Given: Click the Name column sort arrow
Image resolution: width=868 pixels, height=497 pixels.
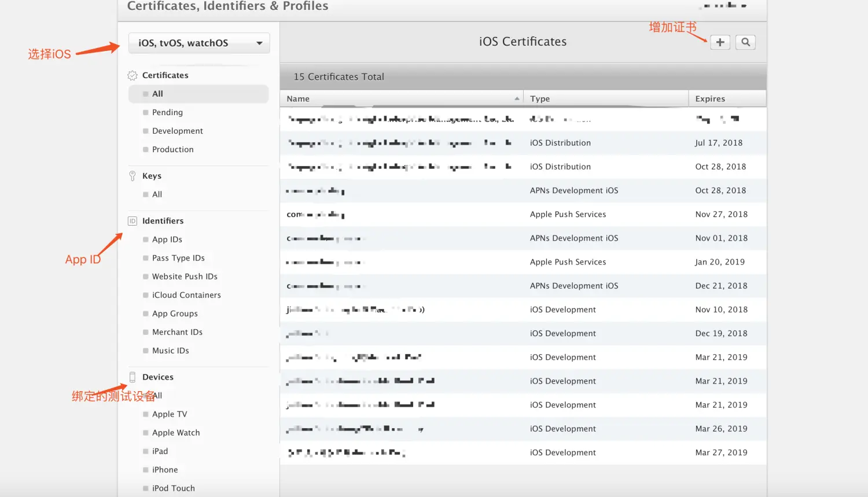Looking at the screenshot, I should point(517,99).
